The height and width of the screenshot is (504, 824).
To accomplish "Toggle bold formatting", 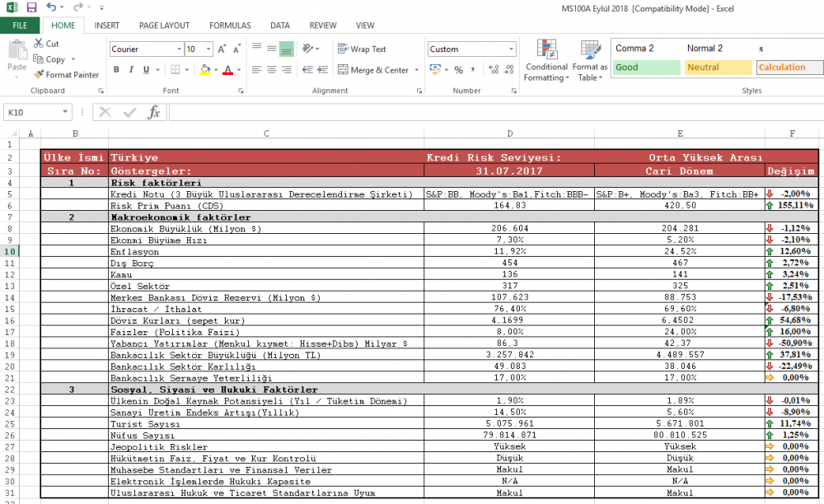I will point(116,70).
